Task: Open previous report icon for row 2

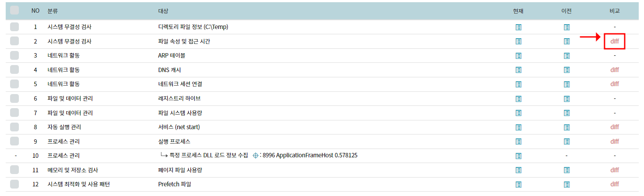Action: click(x=567, y=41)
